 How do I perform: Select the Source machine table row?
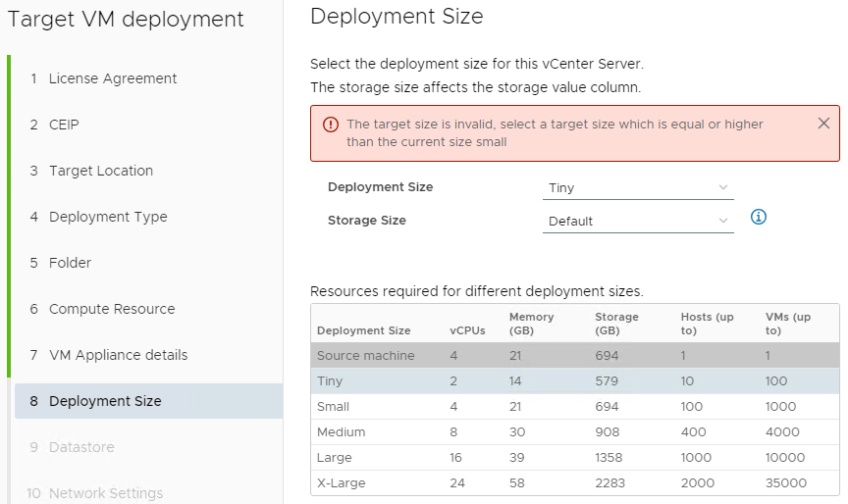click(x=575, y=355)
